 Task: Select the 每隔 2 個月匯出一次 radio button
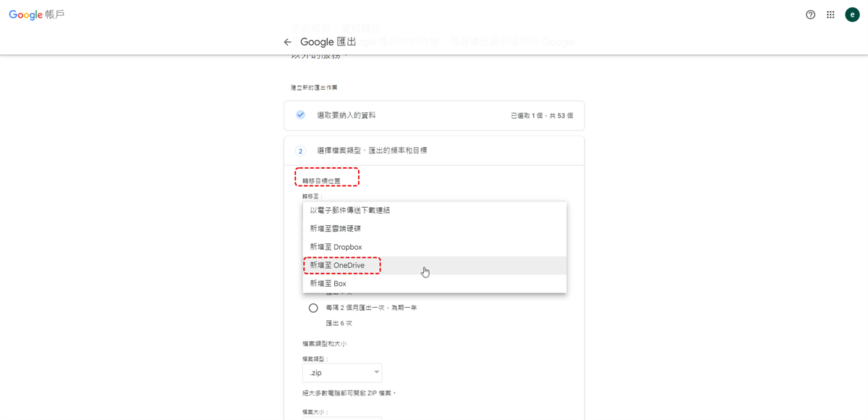click(x=313, y=308)
